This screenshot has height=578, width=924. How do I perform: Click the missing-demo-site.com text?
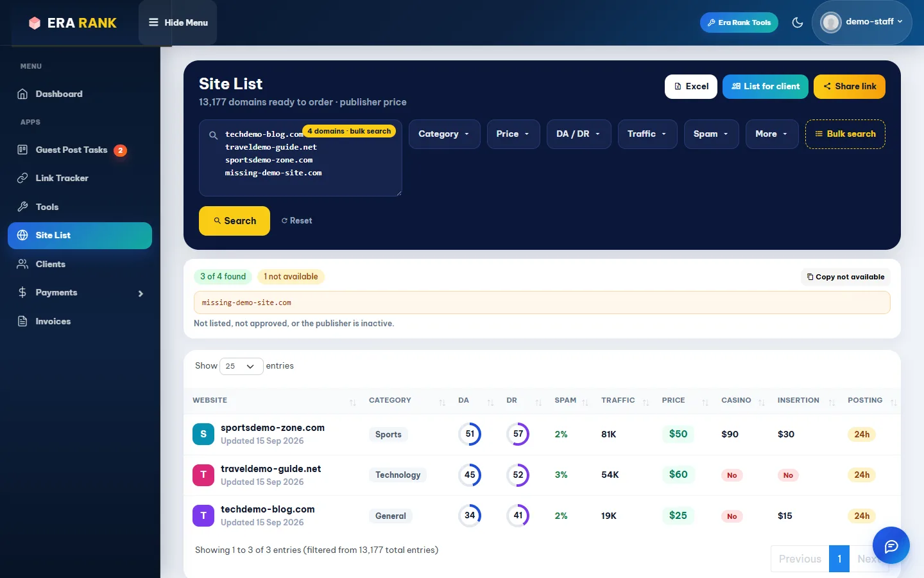246,302
